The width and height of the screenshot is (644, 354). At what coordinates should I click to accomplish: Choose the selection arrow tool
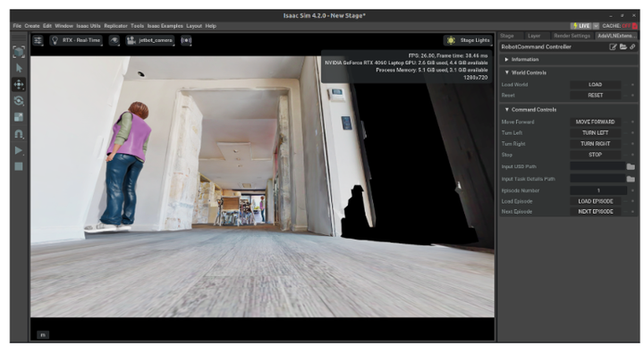tap(19, 68)
